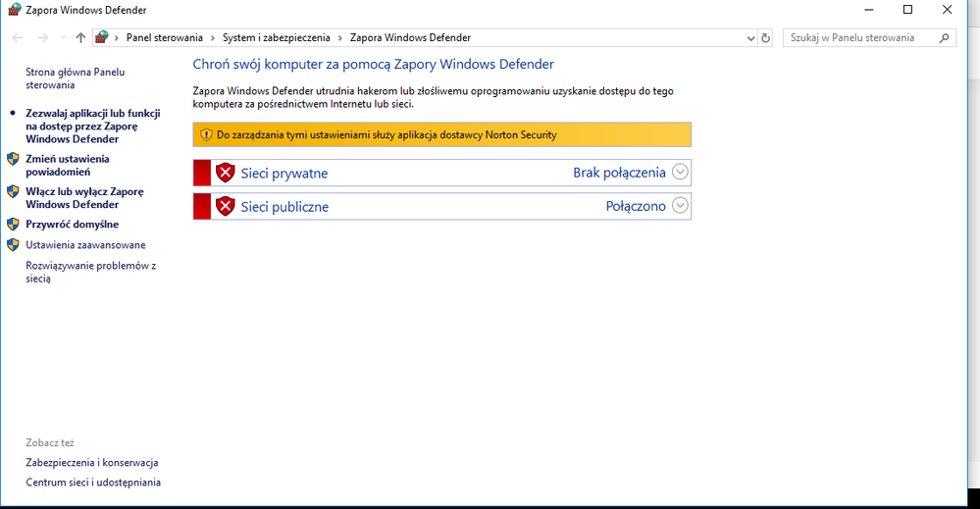This screenshot has width=980, height=509.
Task: Click the firewall icon in the title bar
Action: pyautogui.click(x=15, y=10)
